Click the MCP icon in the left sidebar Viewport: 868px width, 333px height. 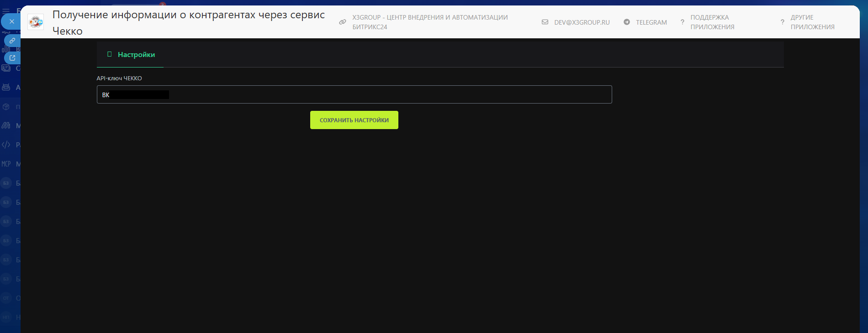pyautogui.click(x=6, y=164)
